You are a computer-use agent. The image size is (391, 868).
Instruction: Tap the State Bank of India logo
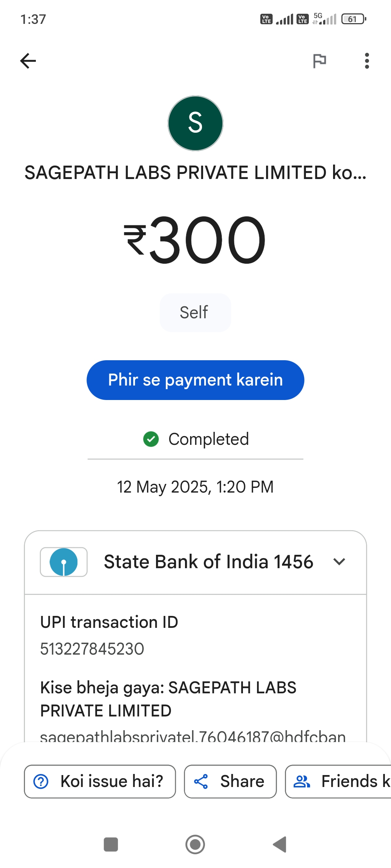tap(64, 562)
